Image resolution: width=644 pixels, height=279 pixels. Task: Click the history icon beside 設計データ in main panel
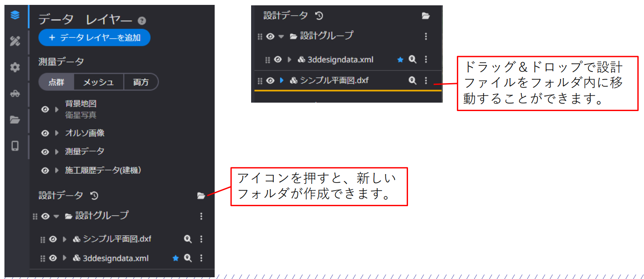[x=94, y=195]
